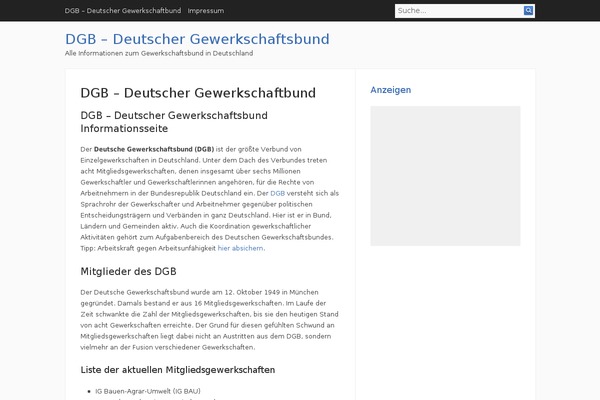Click 'Liste der aktuellen Mitgliedsgewerkschaften' heading
This screenshot has width=600, height=400.
177,370
